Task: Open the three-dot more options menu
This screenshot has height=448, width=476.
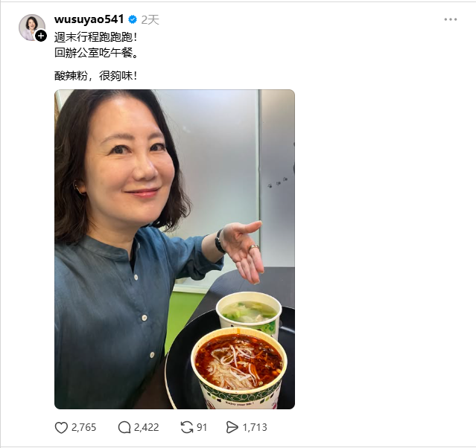Action: tap(451, 19)
